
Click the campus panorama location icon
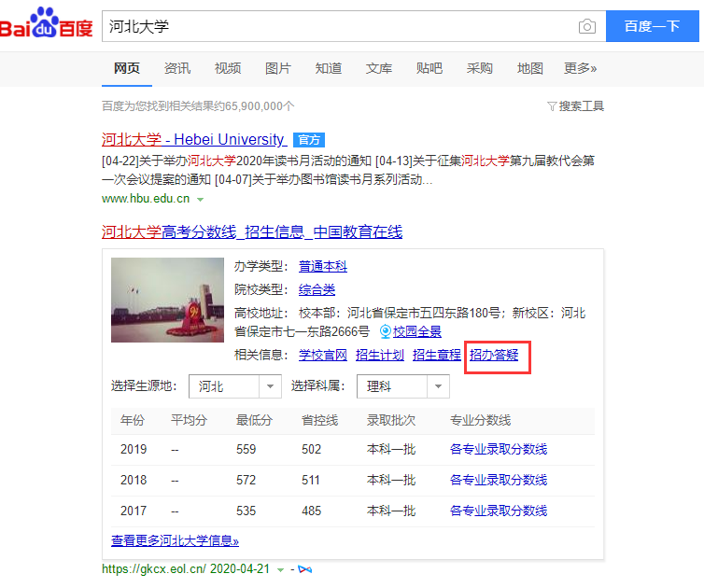385,331
